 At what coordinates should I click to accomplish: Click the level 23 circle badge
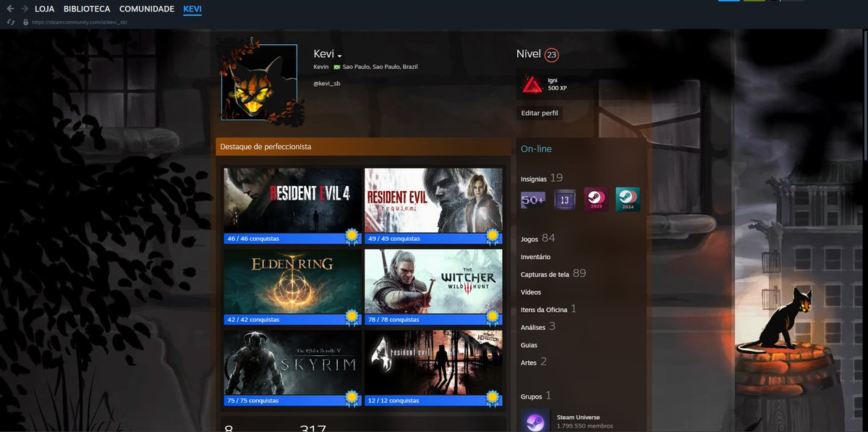click(x=552, y=54)
